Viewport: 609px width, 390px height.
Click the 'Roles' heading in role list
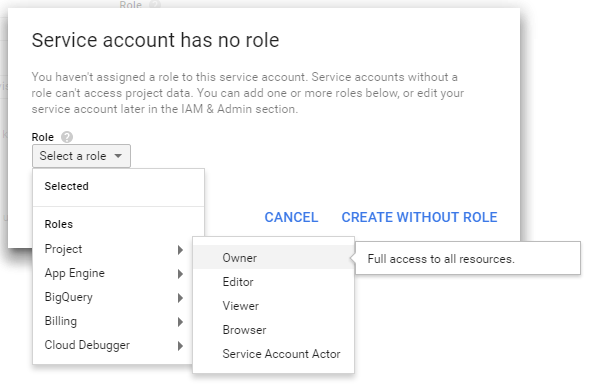[59, 225]
